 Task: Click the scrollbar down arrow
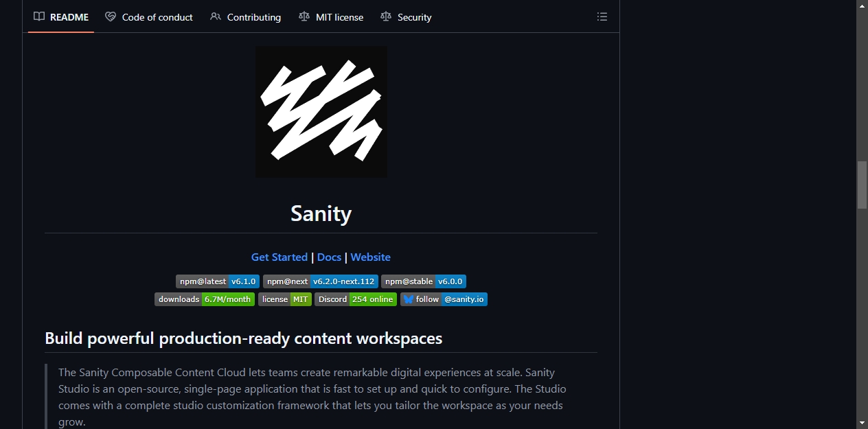[862, 423]
